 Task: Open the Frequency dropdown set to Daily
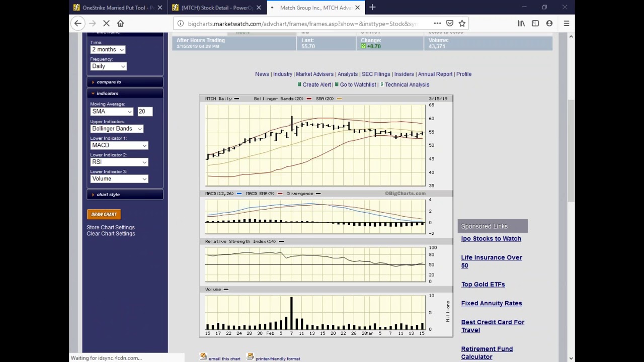108,66
